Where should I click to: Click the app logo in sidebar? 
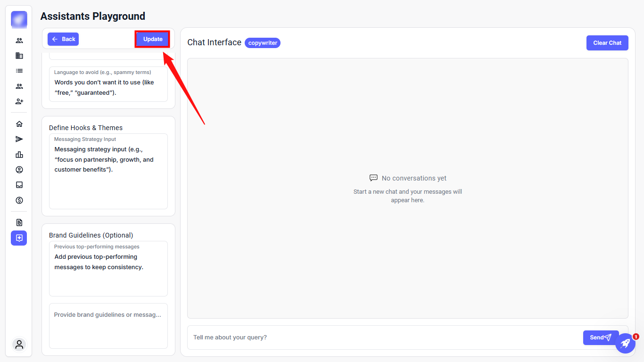tap(19, 20)
